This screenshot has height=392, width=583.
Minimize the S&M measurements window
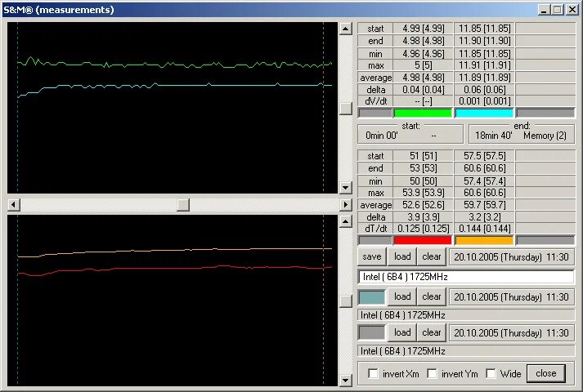[x=545, y=10]
